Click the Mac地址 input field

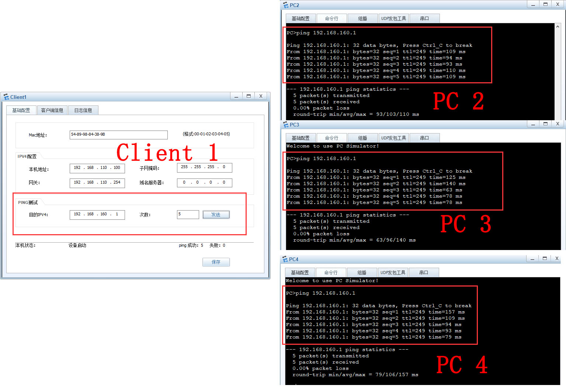point(118,135)
